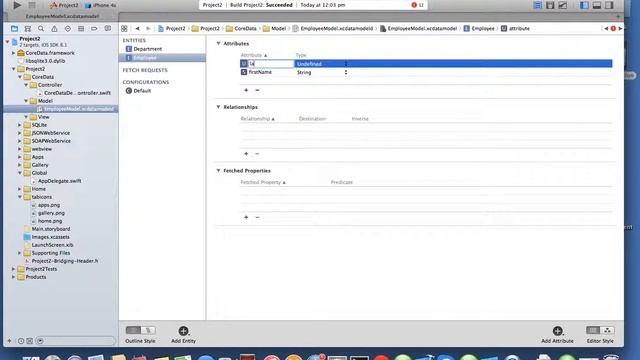Viewport: 640px width, 360px height.
Task: Expand the CoreData.framework item
Action: [13, 53]
